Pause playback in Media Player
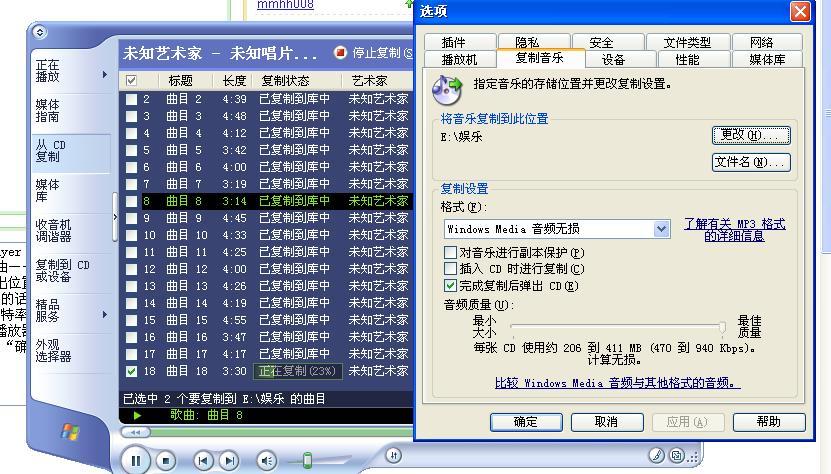This screenshot has height=474, width=831. click(136, 461)
